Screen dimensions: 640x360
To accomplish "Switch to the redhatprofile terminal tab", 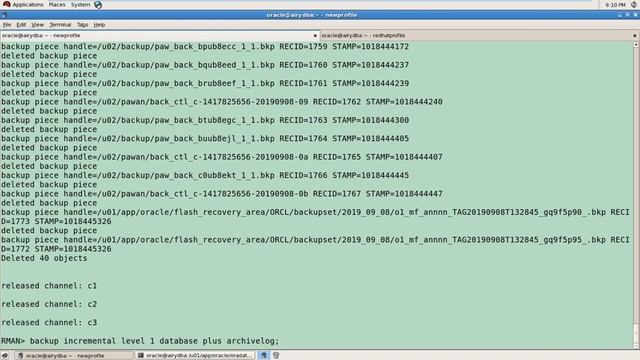I will click(479, 36).
